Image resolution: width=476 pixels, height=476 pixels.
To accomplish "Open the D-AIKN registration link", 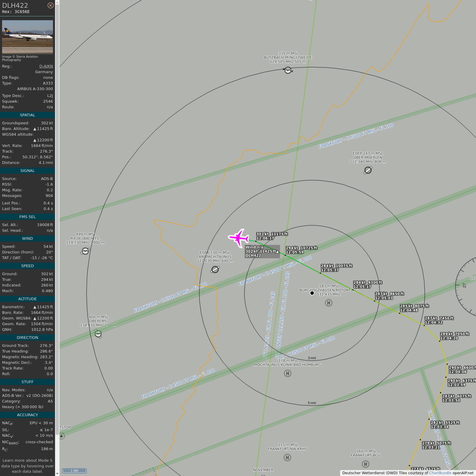I will click(46, 66).
